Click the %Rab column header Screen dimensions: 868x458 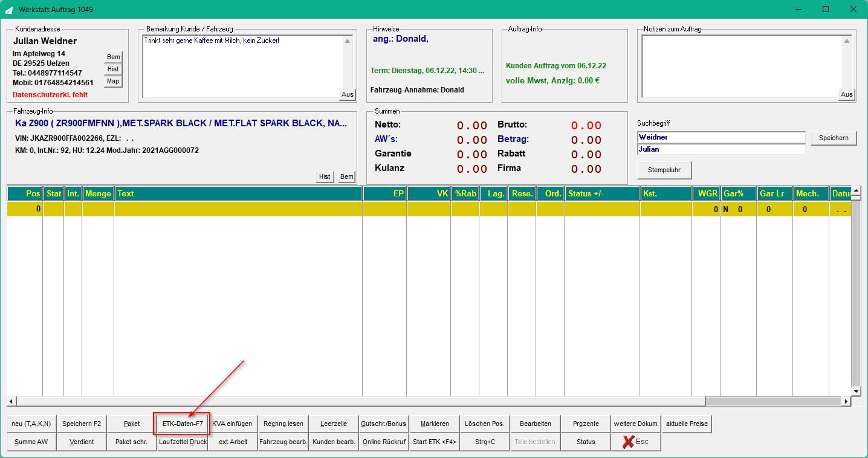click(x=465, y=193)
